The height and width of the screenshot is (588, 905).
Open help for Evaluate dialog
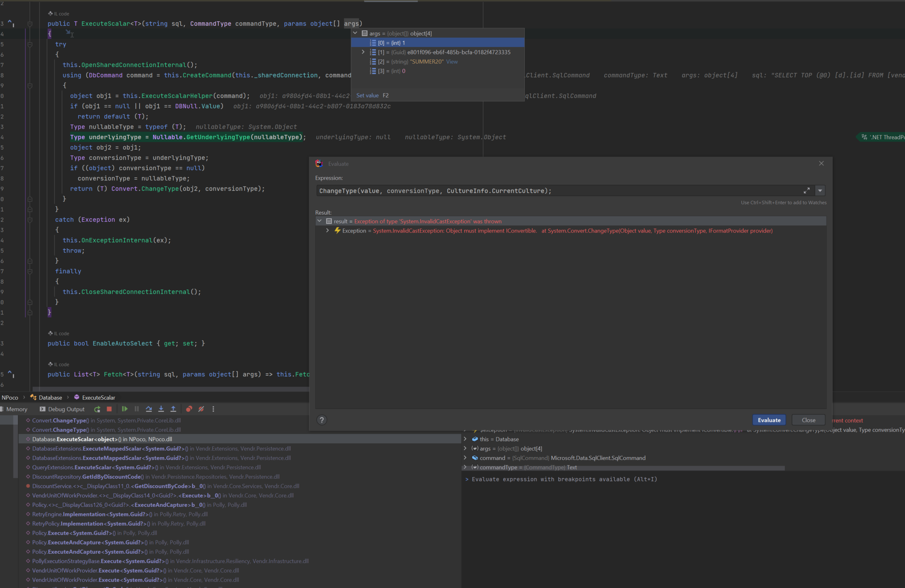(x=322, y=420)
